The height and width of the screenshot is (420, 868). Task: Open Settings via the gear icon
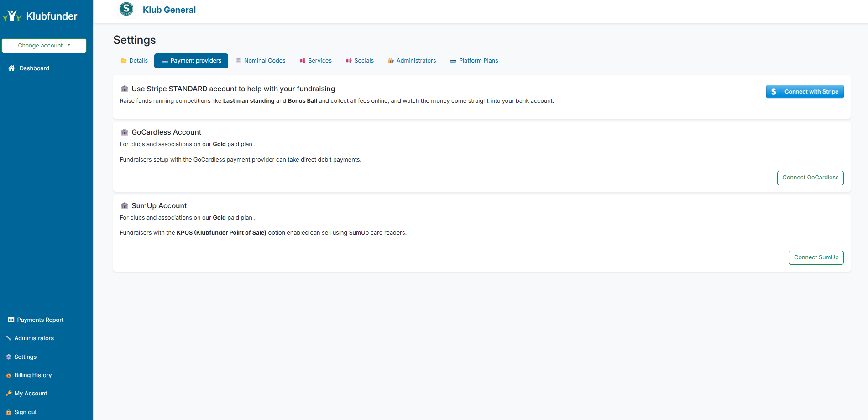pos(9,357)
